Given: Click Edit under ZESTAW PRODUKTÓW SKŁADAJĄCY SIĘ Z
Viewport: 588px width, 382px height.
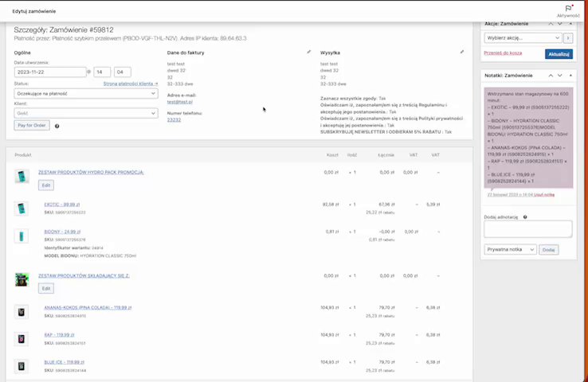Looking at the screenshot, I should (46, 288).
